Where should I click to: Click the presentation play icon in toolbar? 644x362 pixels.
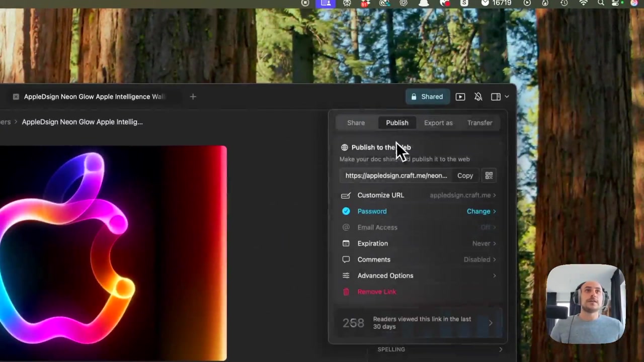click(460, 97)
